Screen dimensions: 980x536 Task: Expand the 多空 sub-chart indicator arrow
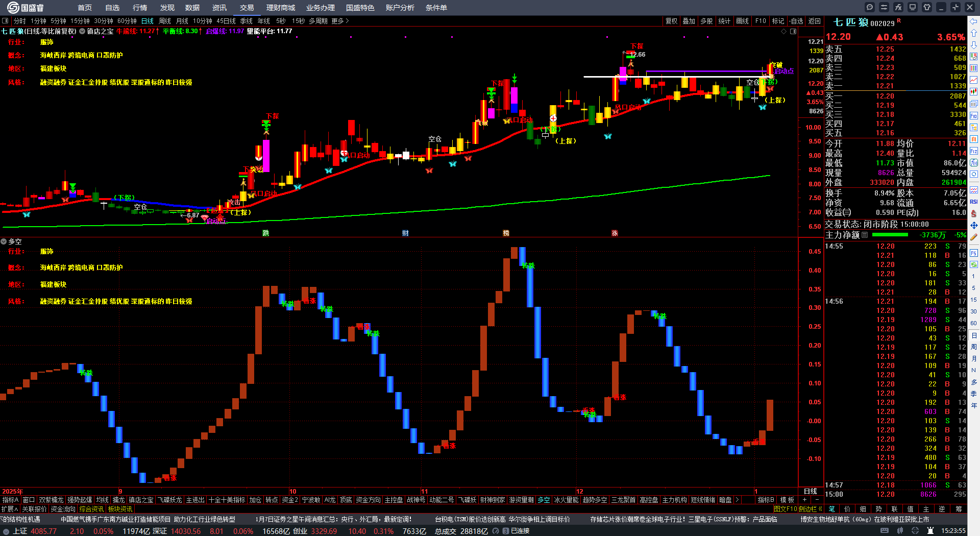(x=4, y=241)
